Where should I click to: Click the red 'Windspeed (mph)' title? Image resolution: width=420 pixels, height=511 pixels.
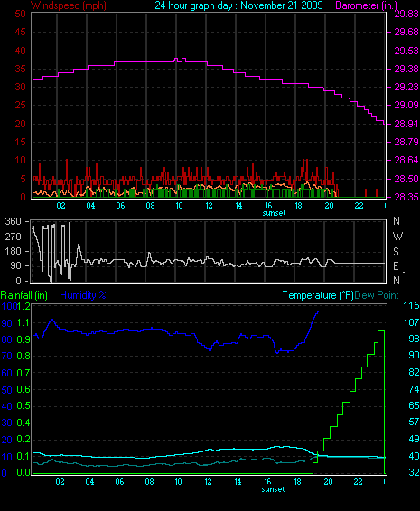pos(69,5)
